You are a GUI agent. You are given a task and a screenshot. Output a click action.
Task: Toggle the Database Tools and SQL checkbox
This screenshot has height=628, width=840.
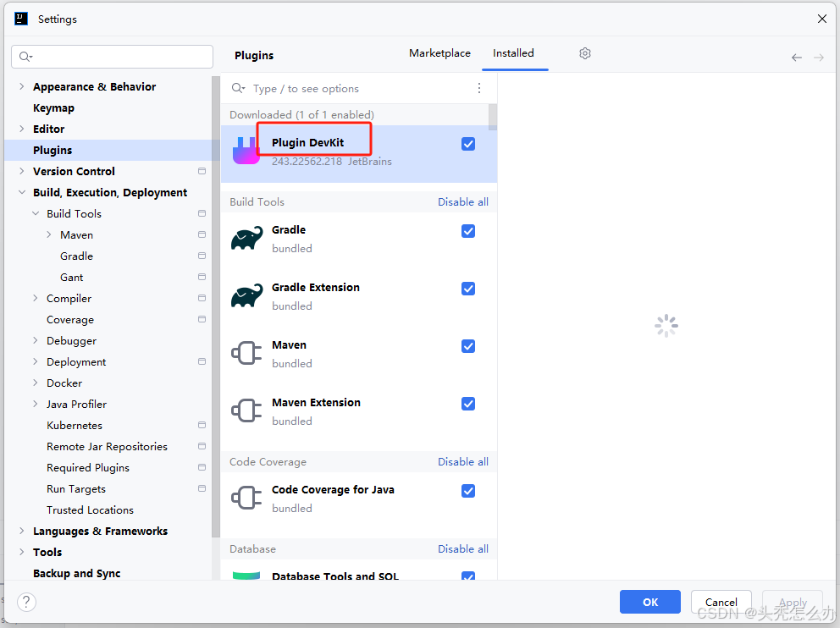[x=468, y=576]
